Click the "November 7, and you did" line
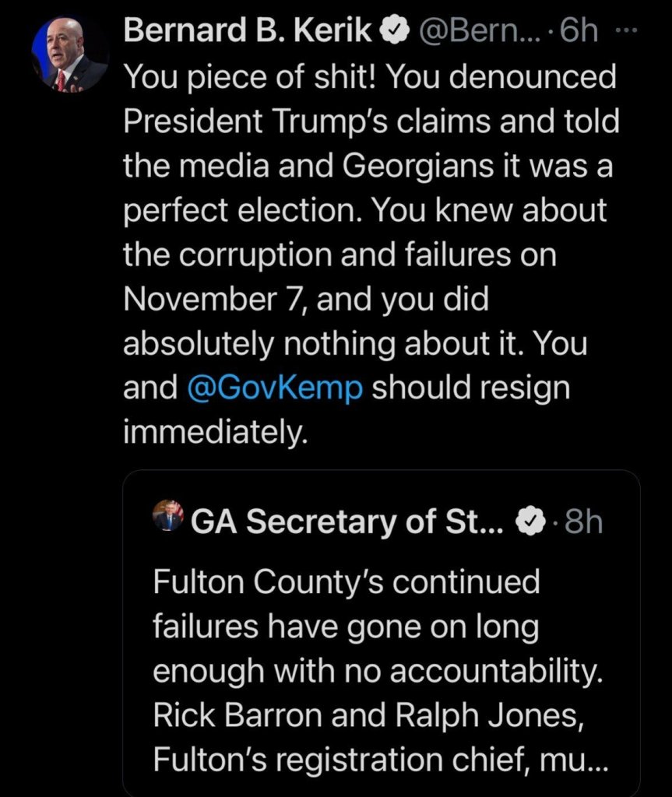This screenshot has height=797, width=672. 305,300
